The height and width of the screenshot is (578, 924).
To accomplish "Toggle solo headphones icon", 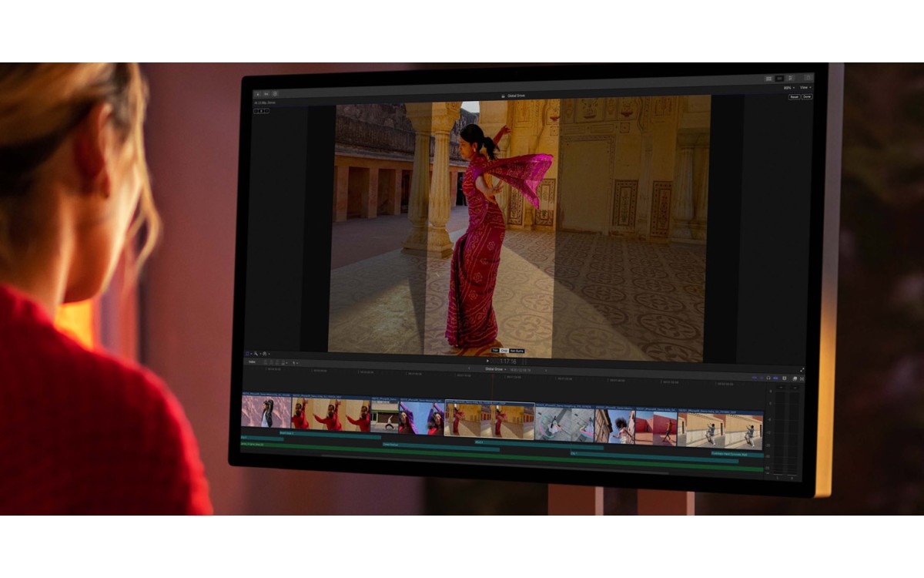I will pos(768,378).
